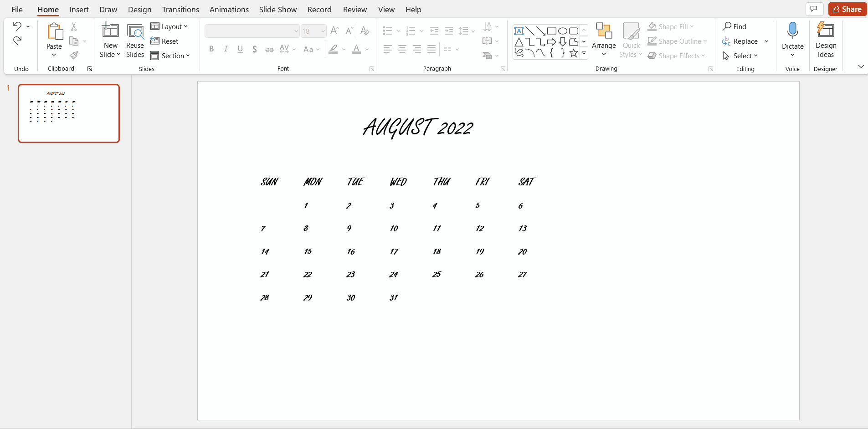Click the Redo arrow icon
Viewport: 868px width, 429px height.
click(17, 41)
